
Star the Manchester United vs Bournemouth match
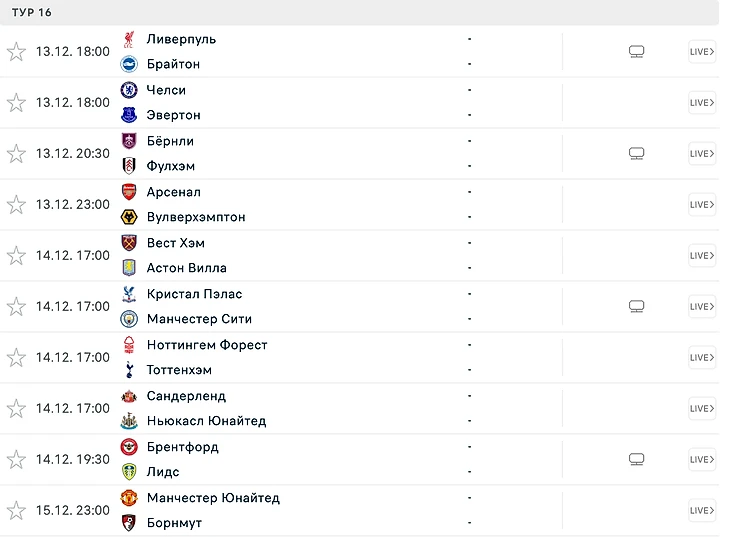point(16,510)
